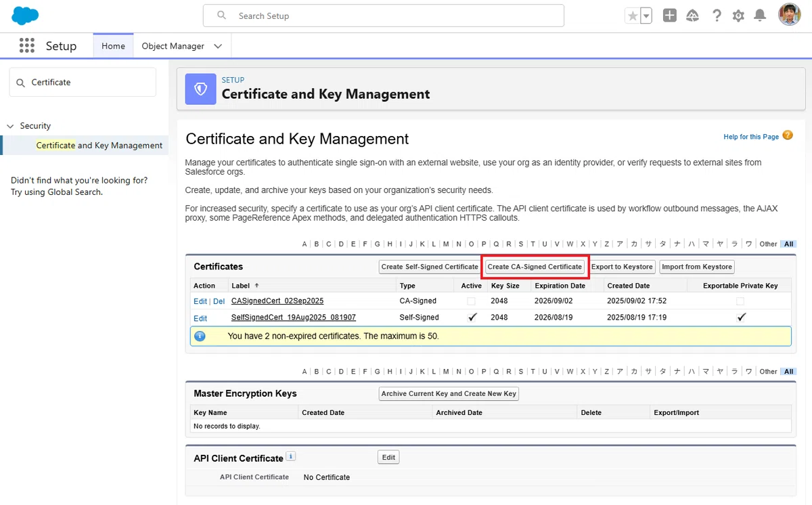Image resolution: width=812 pixels, height=505 pixels.
Task: Open the Salesforce Help question icon
Action: [x=717, y=16]
